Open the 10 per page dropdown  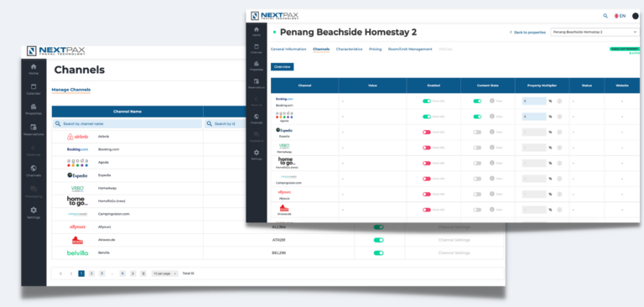pyautogui.click(x=164, y=273)
